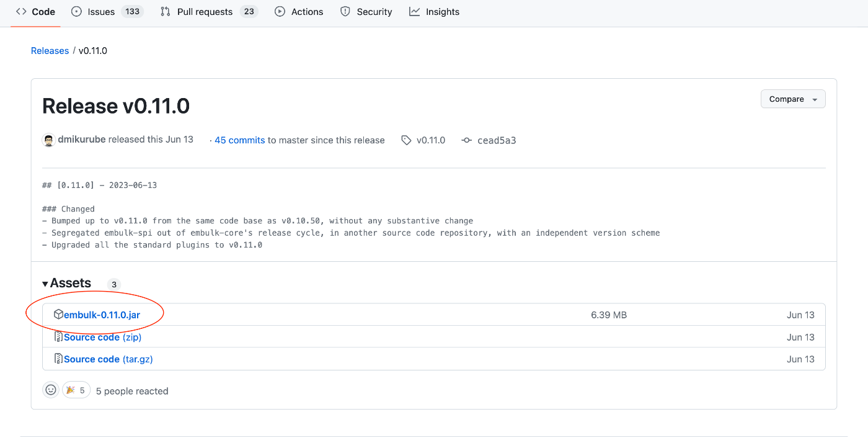Download Source code (zip)

coord(103,338)
